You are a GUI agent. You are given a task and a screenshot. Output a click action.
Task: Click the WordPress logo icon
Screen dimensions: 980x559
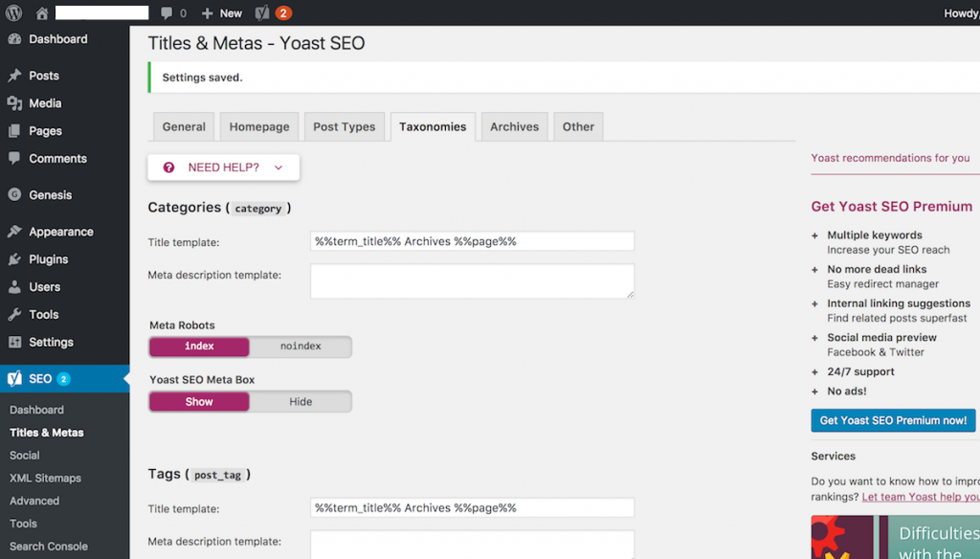(x=13, y=12)
